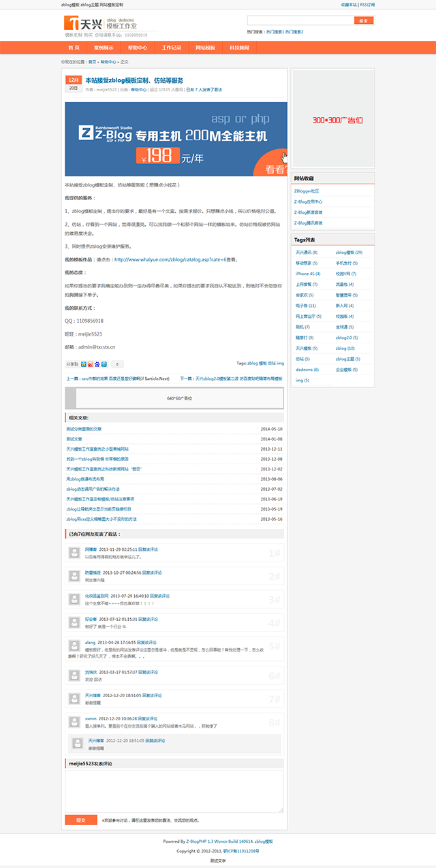The width and height of the screenshot is (436, 868).
Task: Open commenter 化纹鼠鉴别网's profile link
Action: (x=96, y=595)
